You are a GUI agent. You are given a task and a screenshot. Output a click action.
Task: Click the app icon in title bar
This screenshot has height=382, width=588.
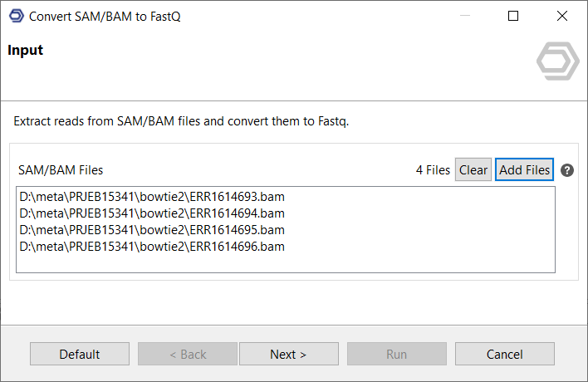[16, 16]
